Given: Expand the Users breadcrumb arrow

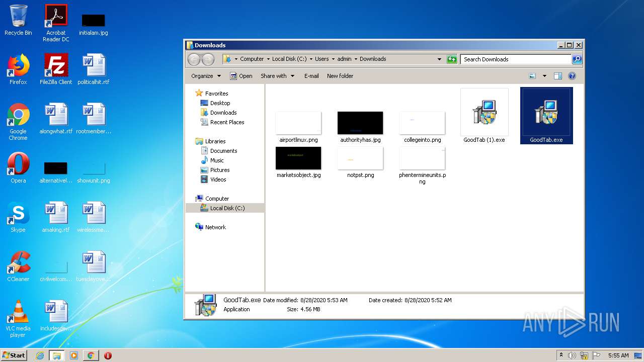Looking at the screenshot, I should pos(333,59).
